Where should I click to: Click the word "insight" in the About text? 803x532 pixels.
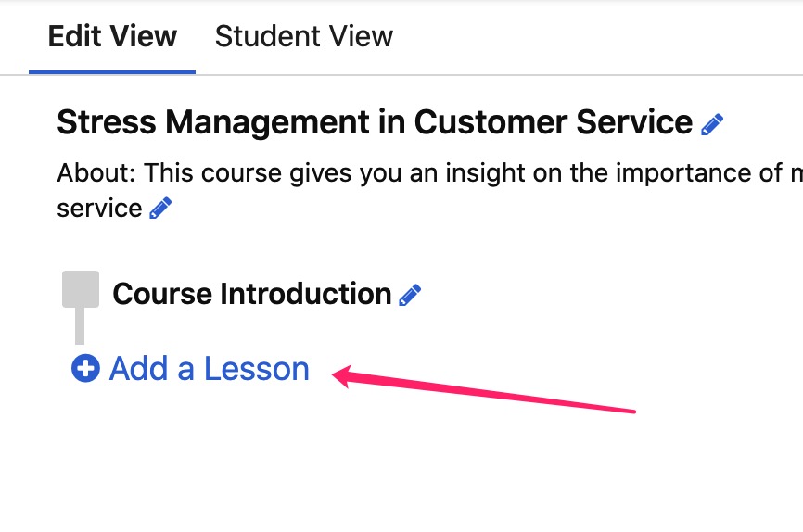coord(485,173)
